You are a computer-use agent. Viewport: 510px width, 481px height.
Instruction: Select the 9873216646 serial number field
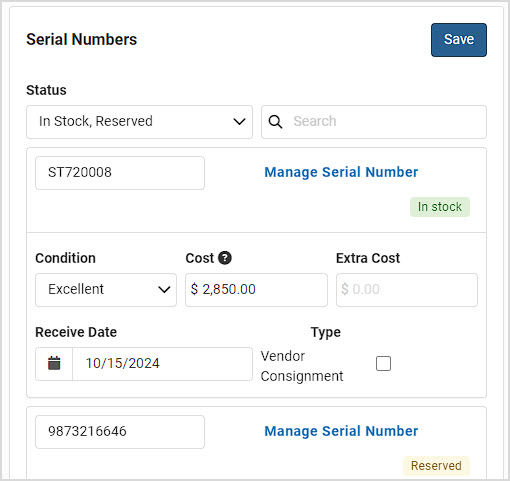click(120, 432)
